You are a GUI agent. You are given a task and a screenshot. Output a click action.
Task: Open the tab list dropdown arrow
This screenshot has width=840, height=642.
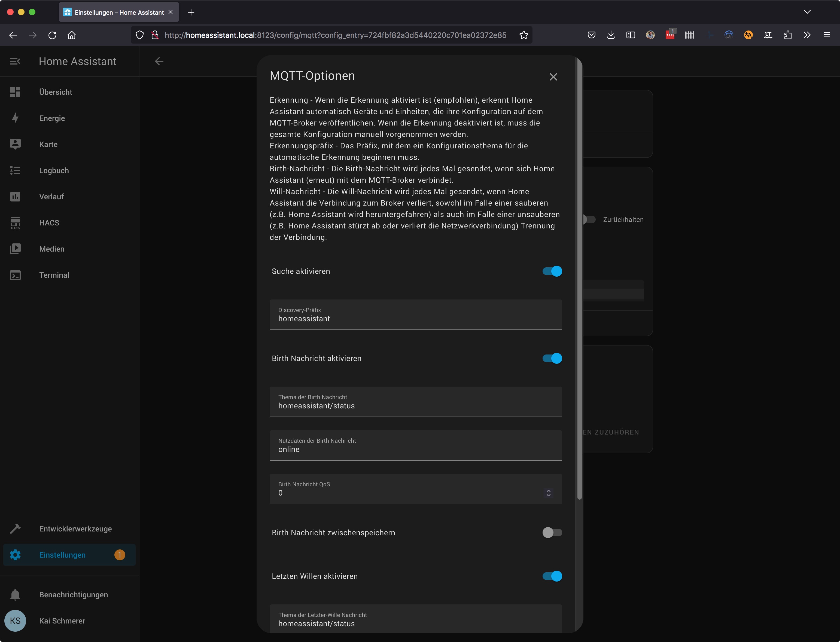(807, 12)
